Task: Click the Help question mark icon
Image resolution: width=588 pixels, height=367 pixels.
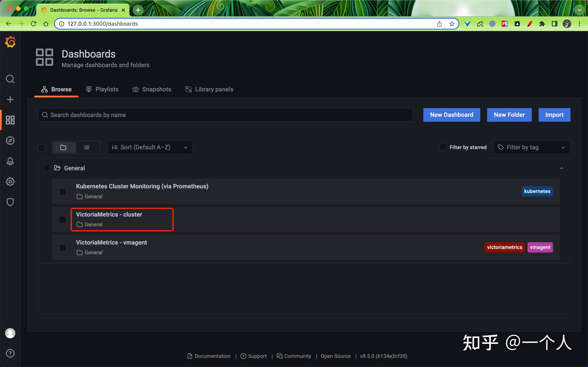Action: (x=10, y=353)
